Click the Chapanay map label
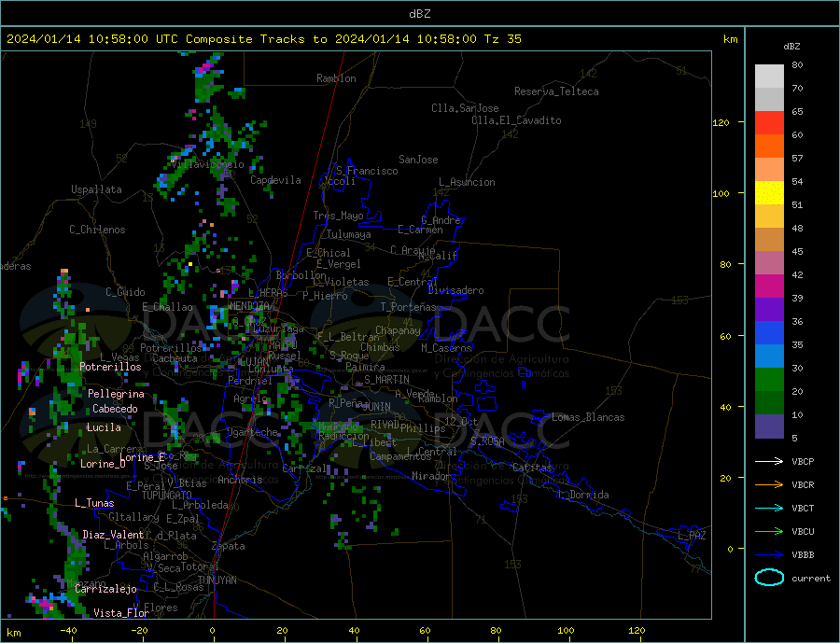Screen dimensions: 840x643 [x=398, y=330]
